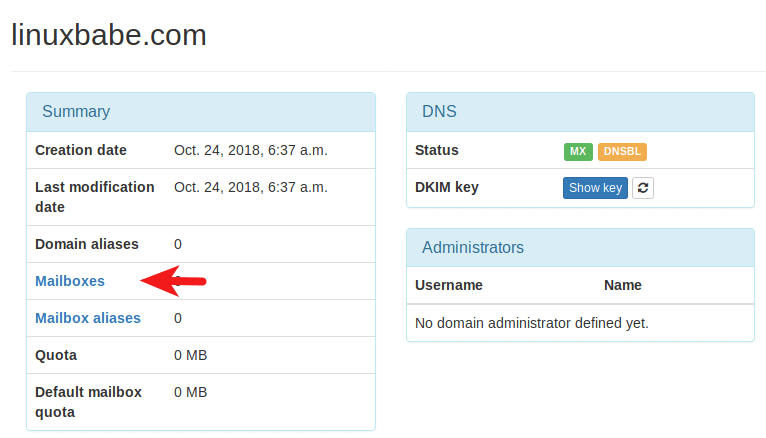The height and width of the screenshot is (438, 766).
Task: Click the Username column header
Action: [x=449, y=285]
